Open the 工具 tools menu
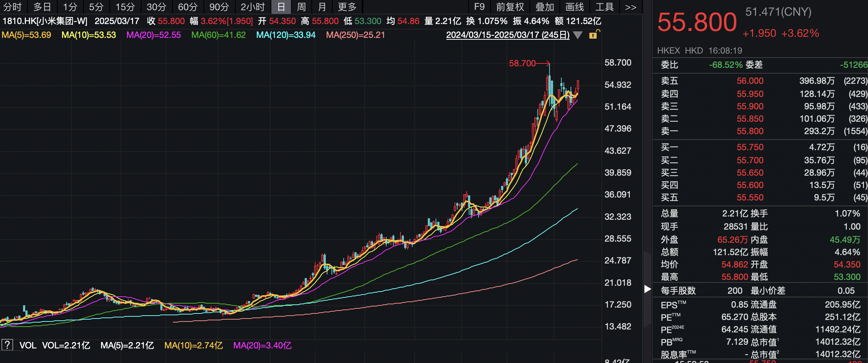The width and height of the screenshot is (868, 363). click(605, 7)
